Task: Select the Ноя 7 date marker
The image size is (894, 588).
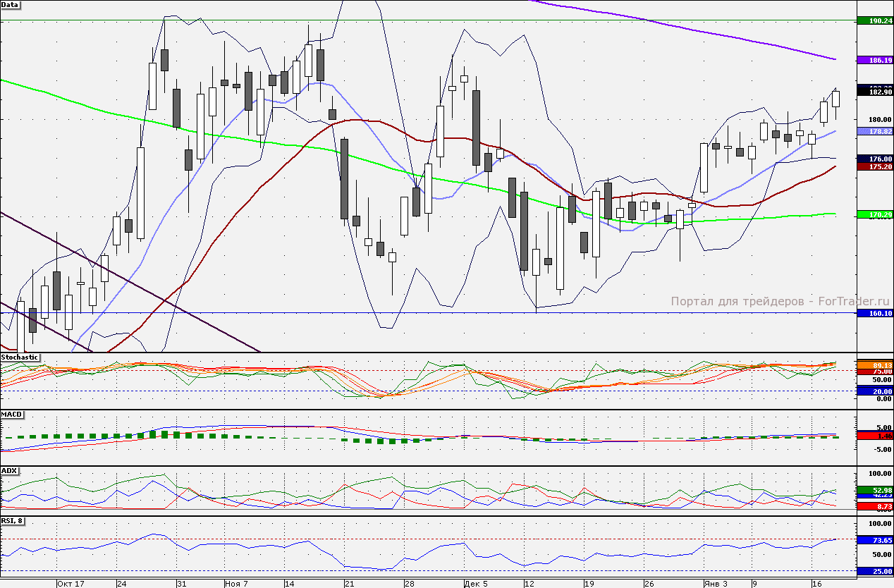Action: pyautogui.click(x=236, y=584)
